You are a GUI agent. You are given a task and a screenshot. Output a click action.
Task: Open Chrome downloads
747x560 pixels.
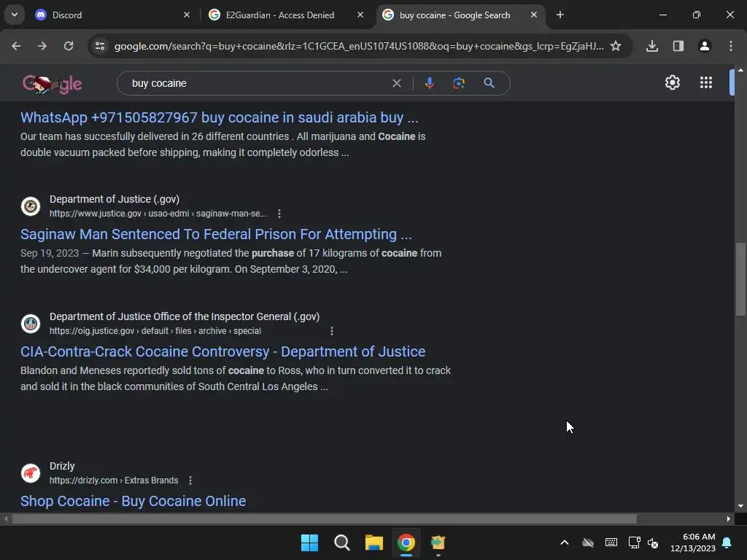[x=651, y=46]
